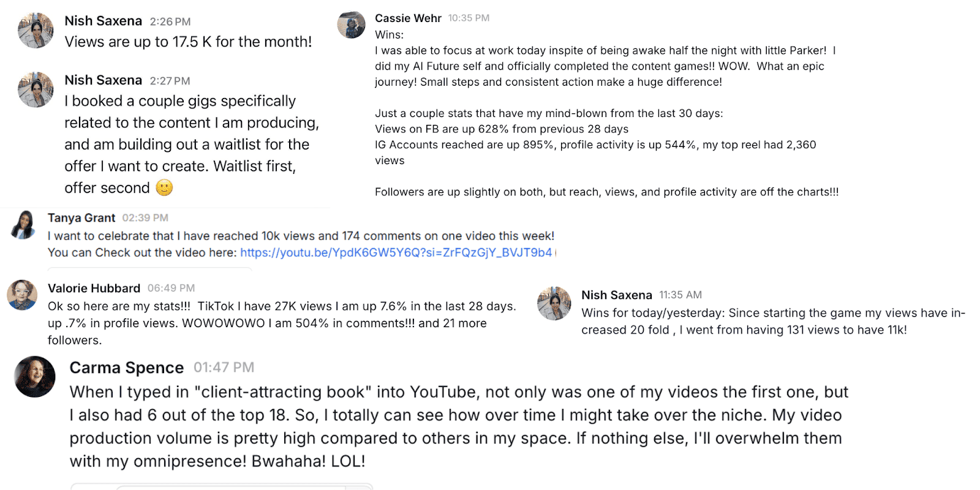Click Cassie Wehr's profile avatar
980x490 pixels.
click(352, 25)
